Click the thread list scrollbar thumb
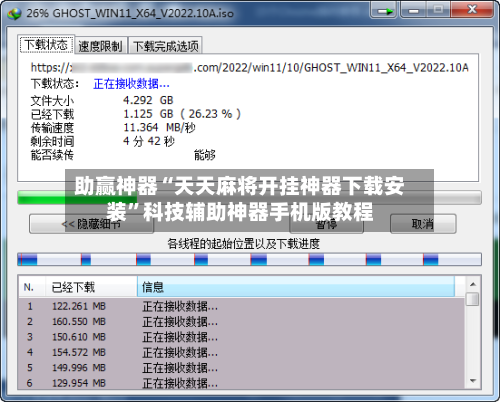This screenshot has width=500, height=402. (x=473, y=299)
